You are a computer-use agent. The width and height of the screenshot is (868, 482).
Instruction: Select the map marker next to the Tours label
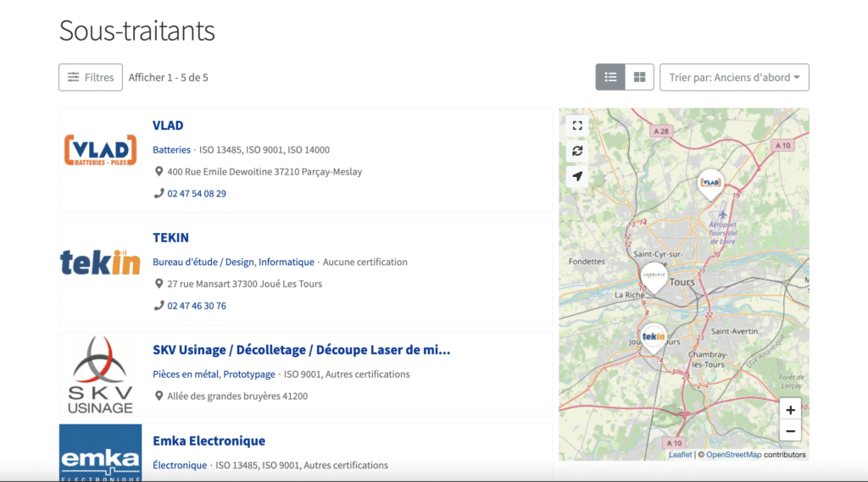point(654,277)
